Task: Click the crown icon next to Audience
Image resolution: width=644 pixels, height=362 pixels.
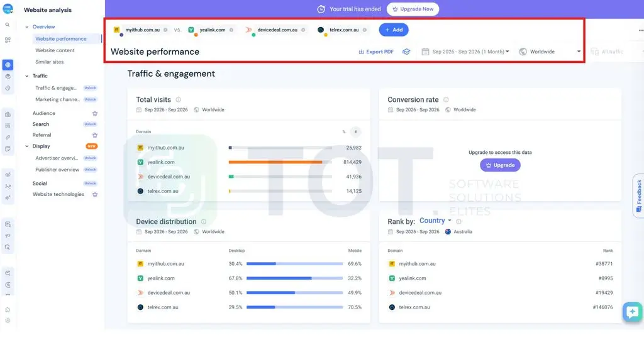Action: (x=95, y=113)
